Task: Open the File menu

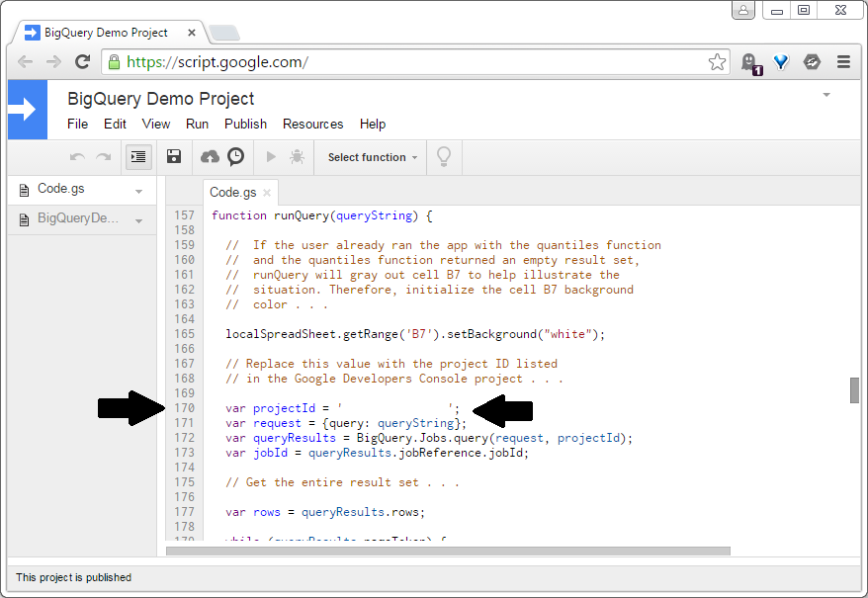Action: click(x=77, y=124)
